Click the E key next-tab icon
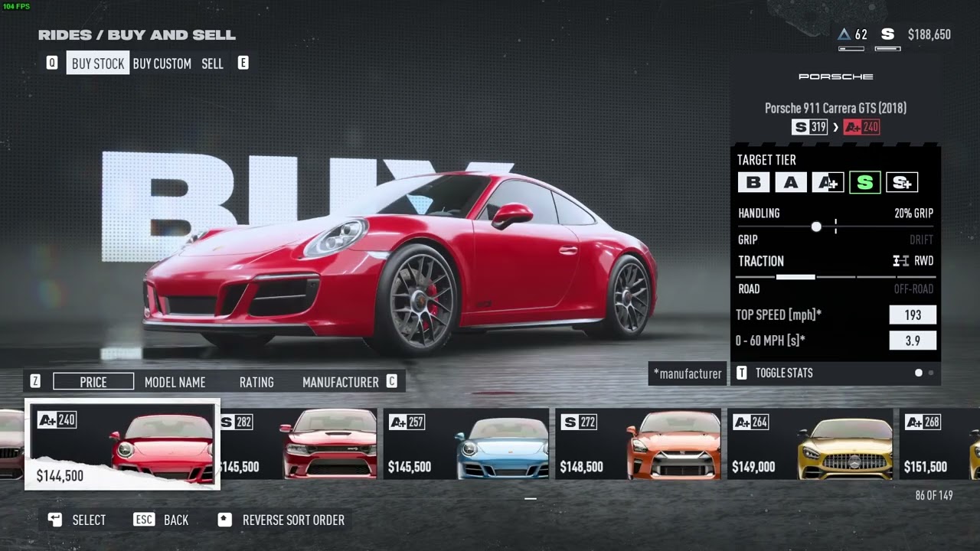This screenshot has height=551, width=980. 243,63
